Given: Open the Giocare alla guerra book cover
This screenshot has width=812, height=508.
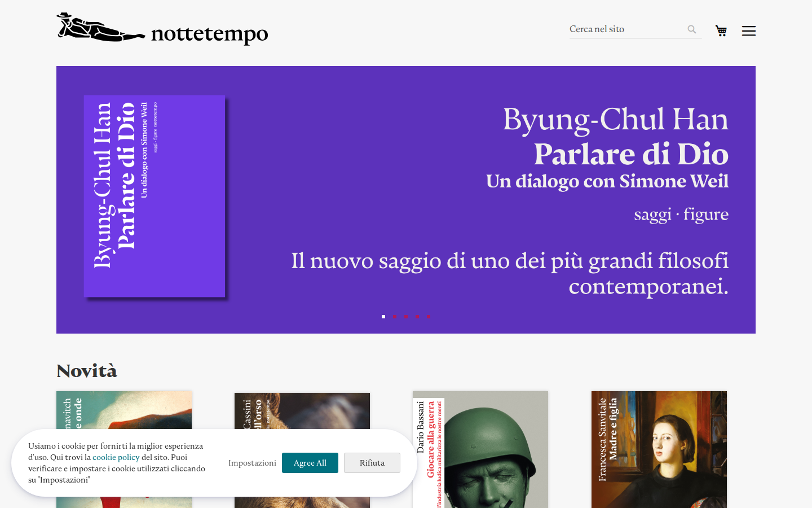Looking at the screenshot, I should tap(480, 449).
